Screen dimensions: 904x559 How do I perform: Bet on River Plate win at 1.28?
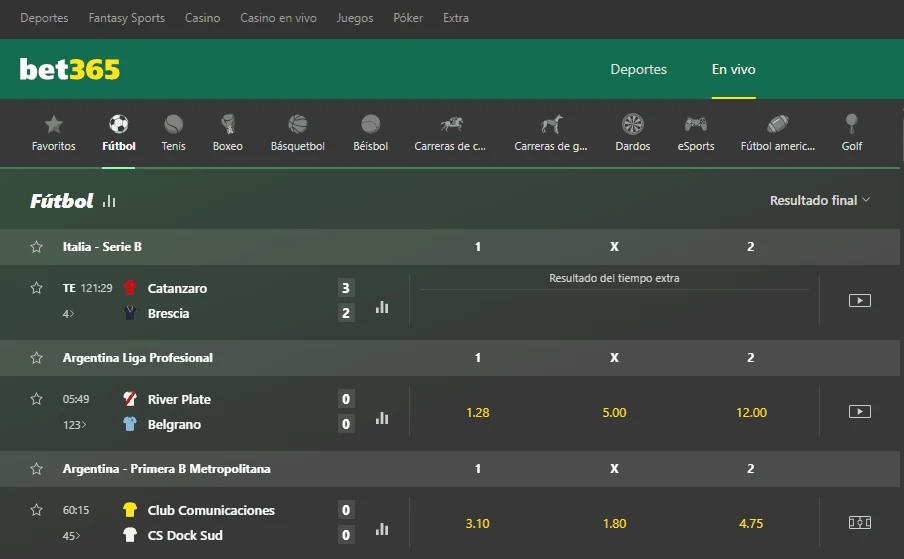pos(477,413)
